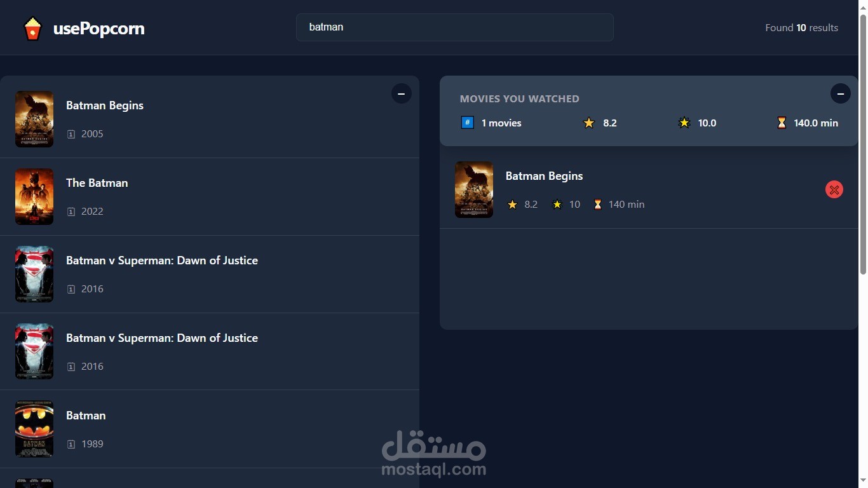Click the 1 movies summary text
The height and width of the screenshot is (488, 868).
tap(501, 123)
